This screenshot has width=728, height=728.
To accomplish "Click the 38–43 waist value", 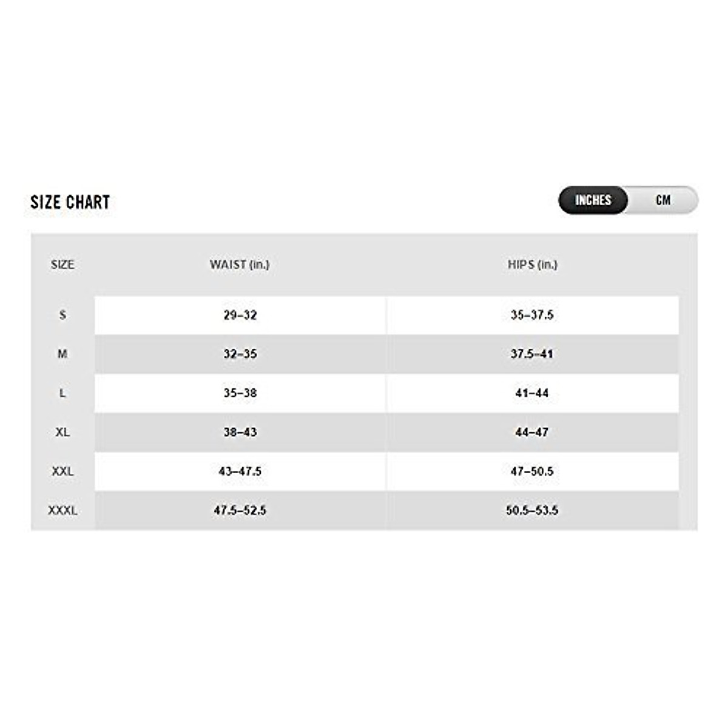I will click(240, 432).
